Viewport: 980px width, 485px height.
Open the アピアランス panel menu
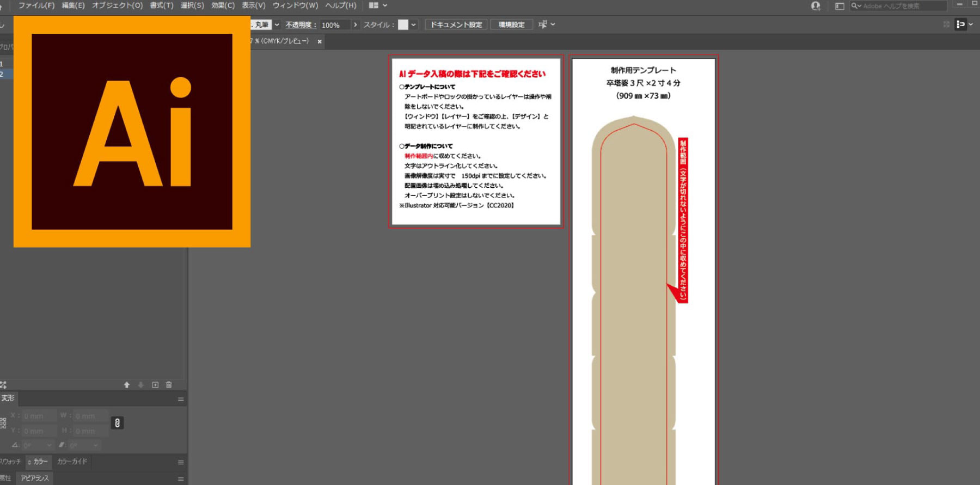point(181,479)
